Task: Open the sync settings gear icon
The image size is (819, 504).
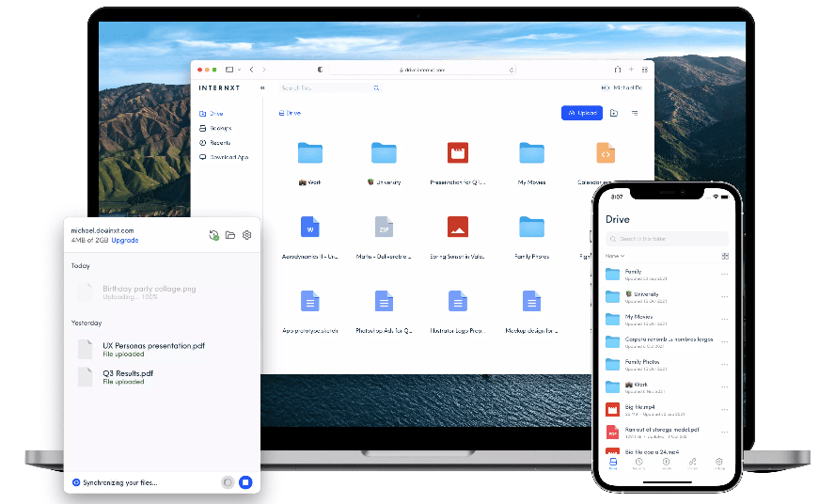Action: [x=247, y=235]
